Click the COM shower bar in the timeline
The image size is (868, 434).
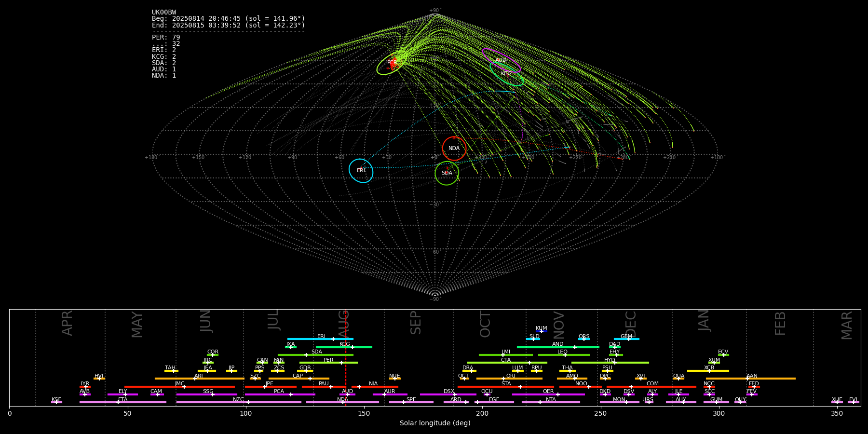(x=652, y=387)
